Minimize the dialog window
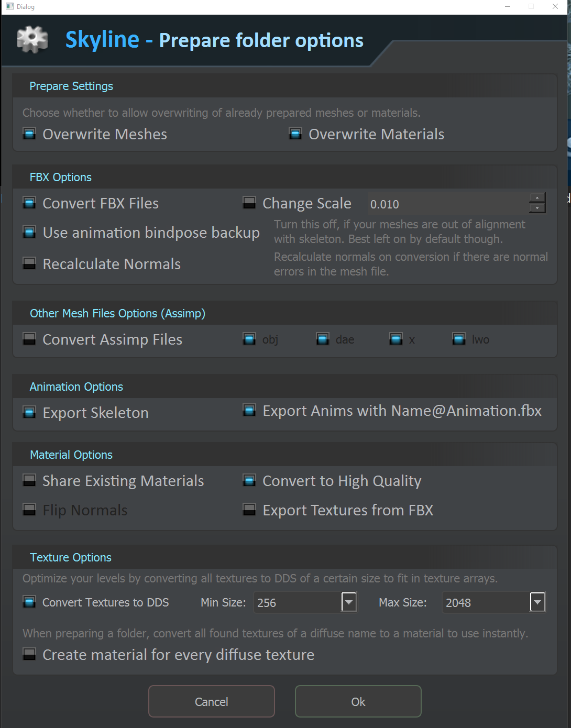571x728 pixels. point(508,7)
